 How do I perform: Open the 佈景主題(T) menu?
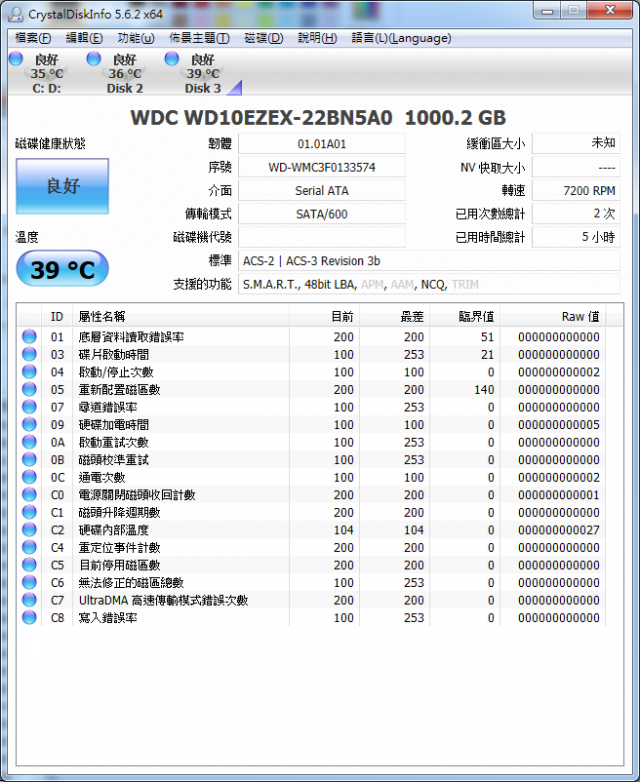click(x=199, y=38)
